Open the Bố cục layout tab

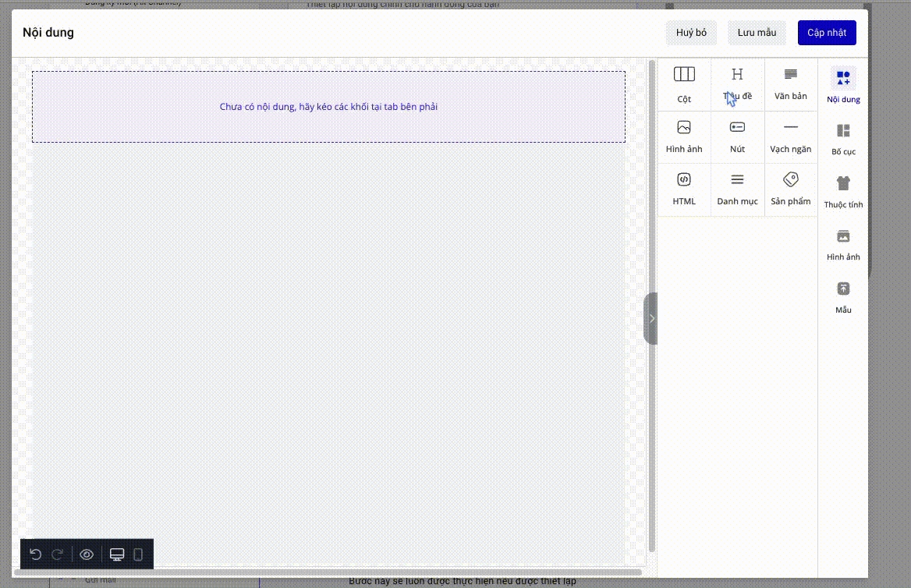click(843, 139)
